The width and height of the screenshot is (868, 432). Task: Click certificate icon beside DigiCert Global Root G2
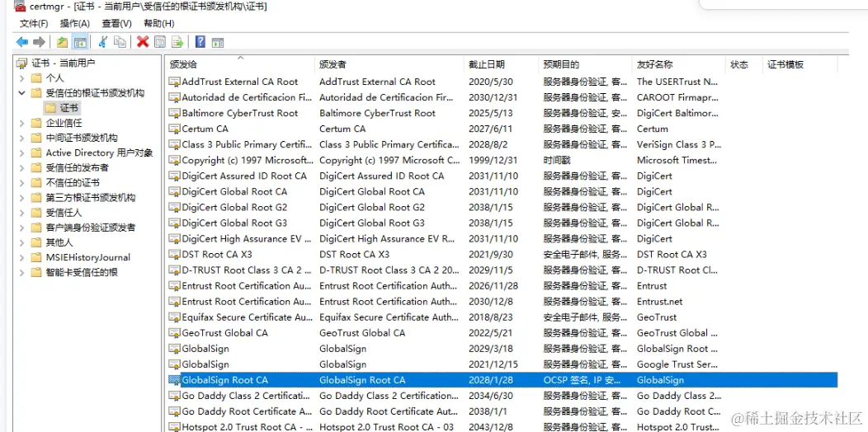[174, 208]
